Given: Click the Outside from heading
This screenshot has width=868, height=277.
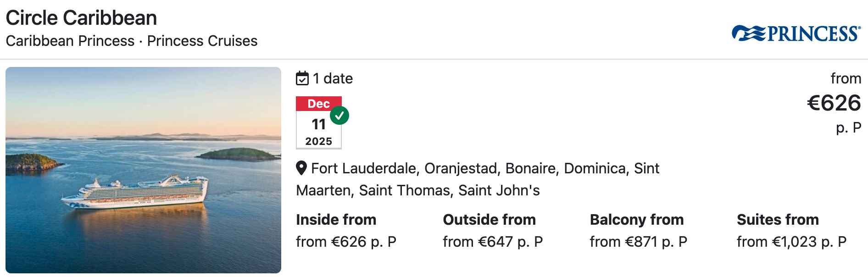Looking at the screenshot, I should pos(489,220).
